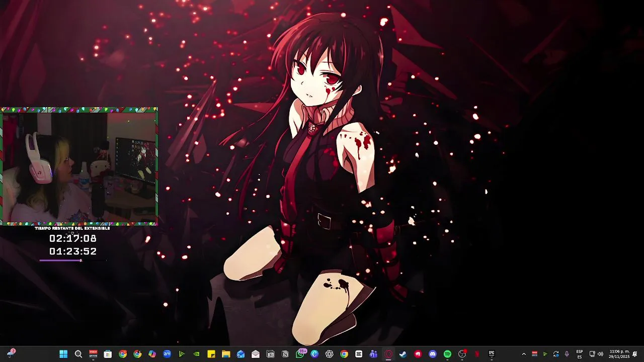Open the NVIDIA app icon

click(x=196, y=354)
